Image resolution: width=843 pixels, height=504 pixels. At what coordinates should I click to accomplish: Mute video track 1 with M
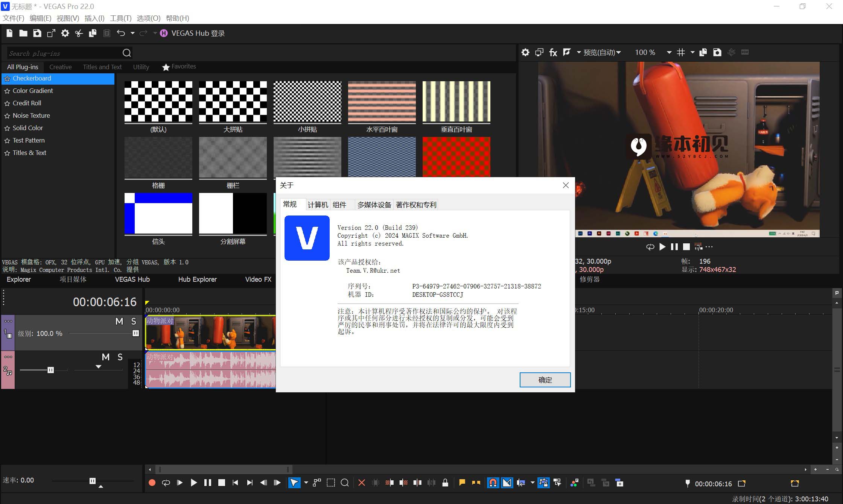pyautogui.click(x=119, y=321)
